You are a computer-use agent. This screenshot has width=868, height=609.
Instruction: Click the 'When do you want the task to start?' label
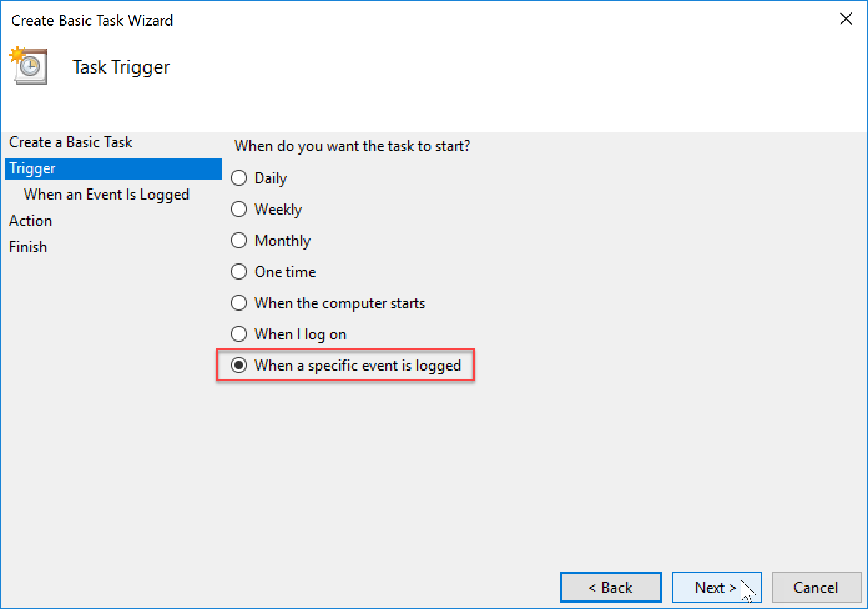352,146
